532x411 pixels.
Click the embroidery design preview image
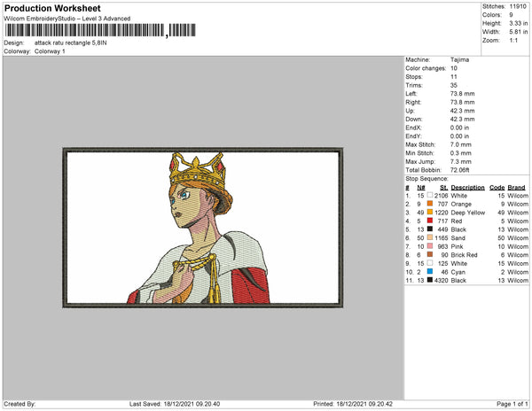[x=203, y=228]
